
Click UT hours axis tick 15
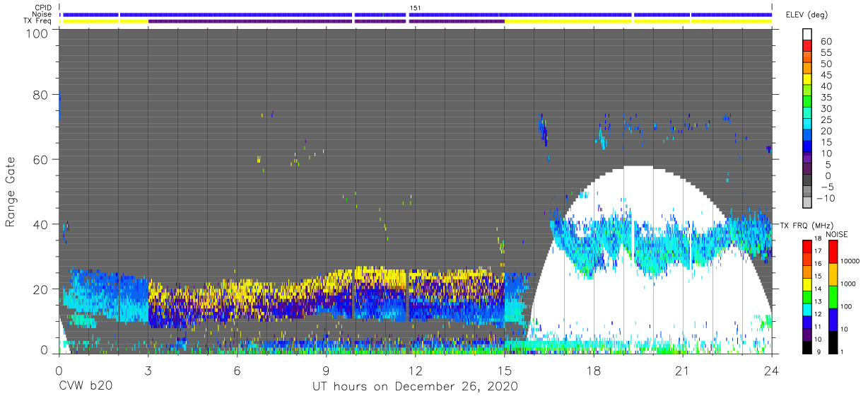pyautogui.click(x=505, y=370)
